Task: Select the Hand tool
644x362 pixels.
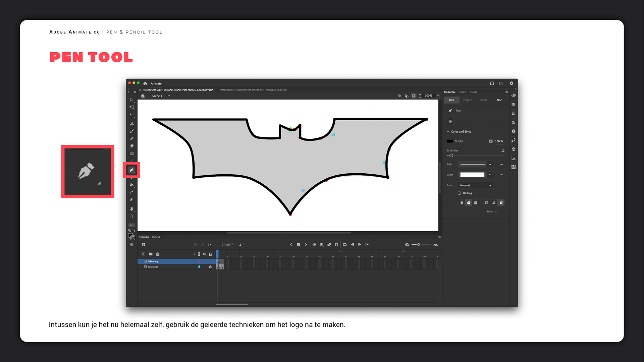Action: pyautogui.click(x=131, y=209)
